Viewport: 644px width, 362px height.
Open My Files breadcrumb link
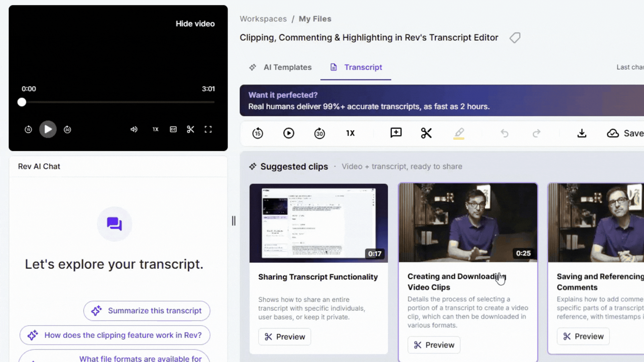(315, 19)
